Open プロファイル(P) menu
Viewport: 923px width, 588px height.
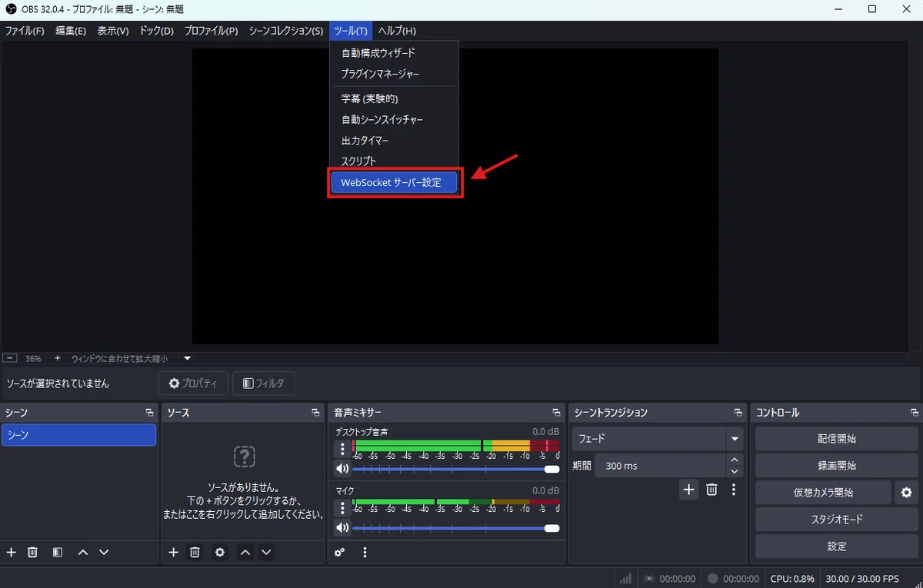212,31
